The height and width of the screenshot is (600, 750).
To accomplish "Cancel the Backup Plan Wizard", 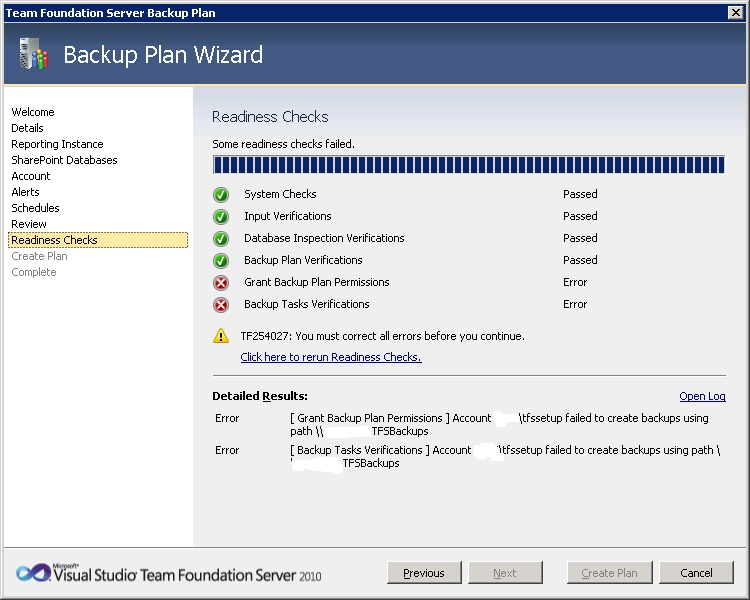I will tap(696, 573).
